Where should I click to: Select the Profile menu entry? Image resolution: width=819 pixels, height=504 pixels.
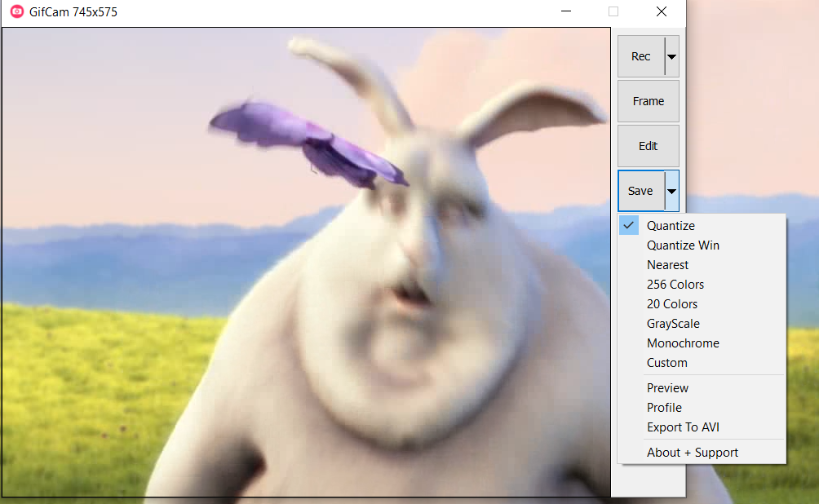click(702, 408)
